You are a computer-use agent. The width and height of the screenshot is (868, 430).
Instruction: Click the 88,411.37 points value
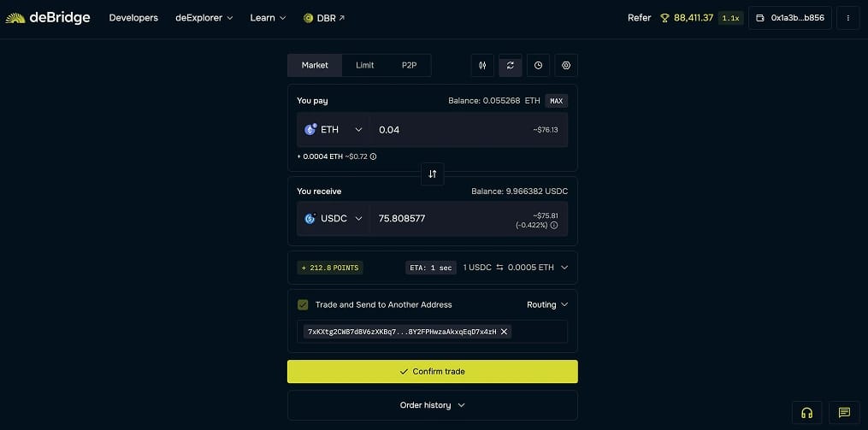tap(694, 18)
